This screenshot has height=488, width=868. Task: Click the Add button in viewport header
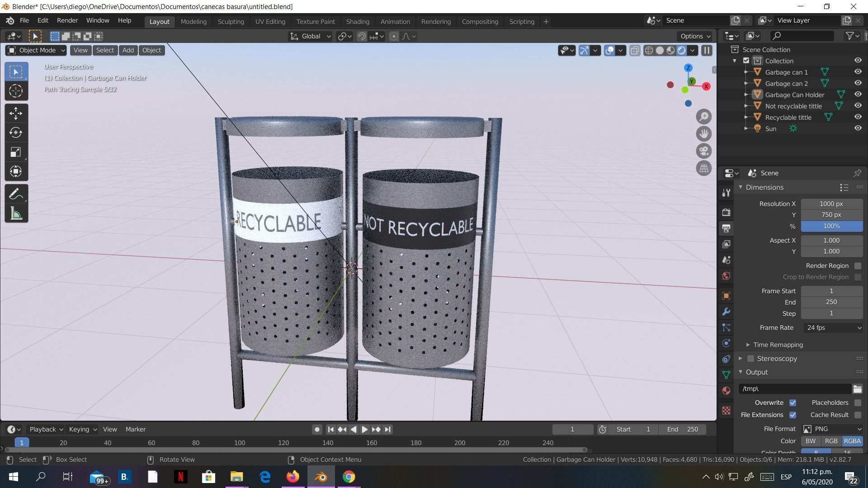[x=128, y=50]
